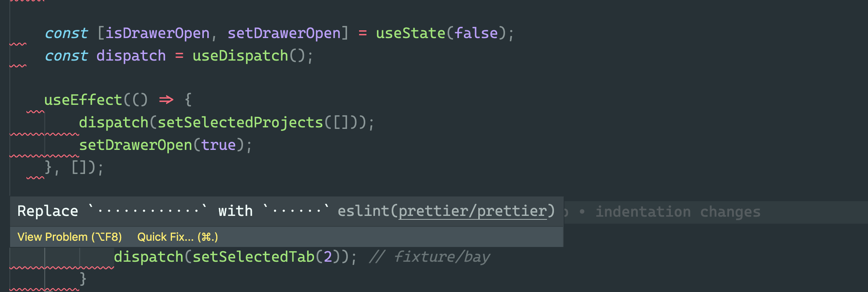Open the prettier/prettier rule documentation link
The image size is (868, 292).
tap(472, 210)
